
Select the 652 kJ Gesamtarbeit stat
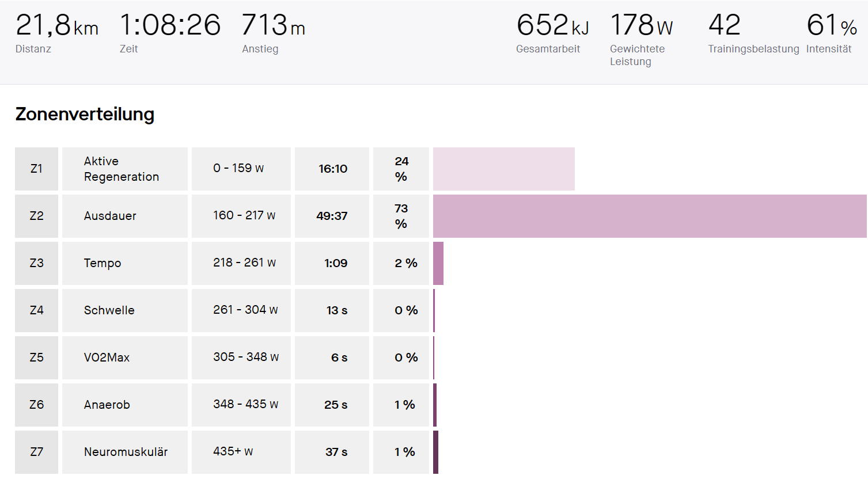[x=552, y=26]
